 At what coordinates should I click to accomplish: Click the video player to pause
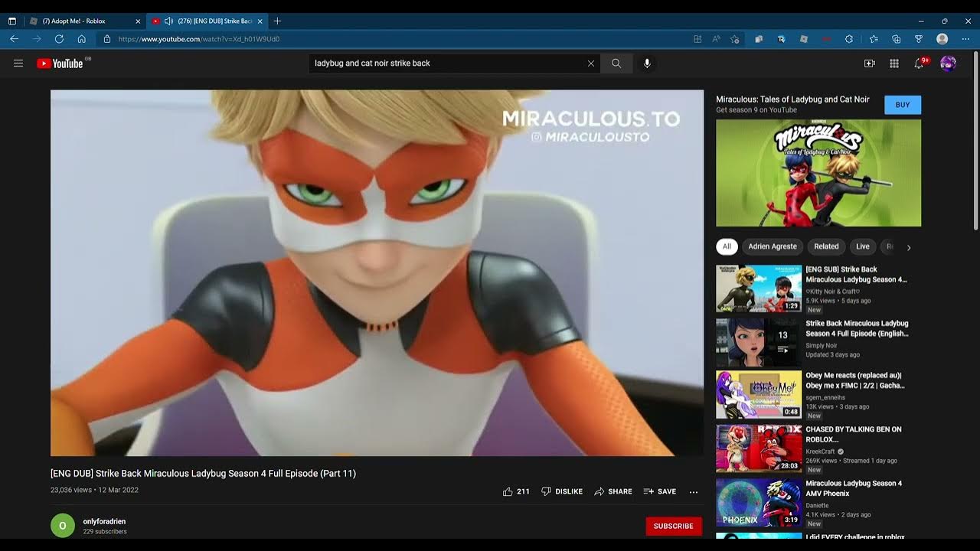[377, 273]
